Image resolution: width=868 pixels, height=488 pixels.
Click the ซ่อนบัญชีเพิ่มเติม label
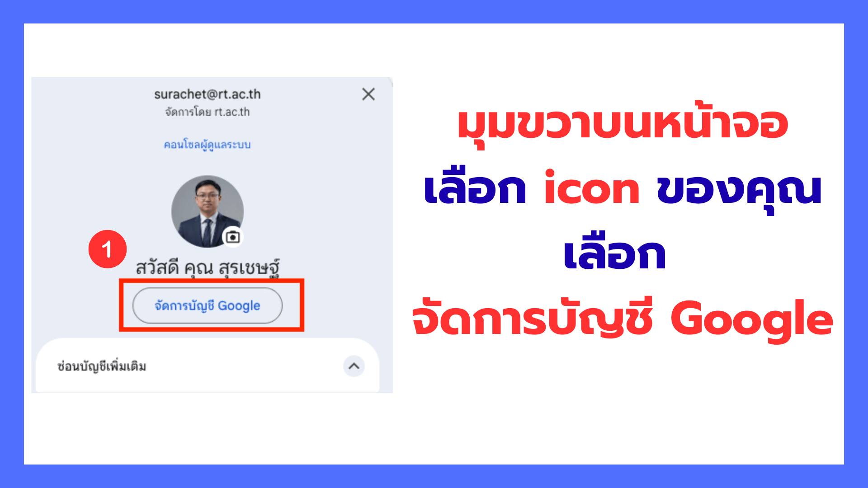[102, 366]
